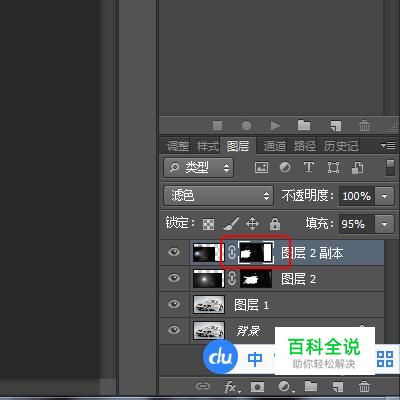Select the layer mask thumbnail of 图层 2 副本
Viewport: 400px width, 400px height.
click(256, 252)
